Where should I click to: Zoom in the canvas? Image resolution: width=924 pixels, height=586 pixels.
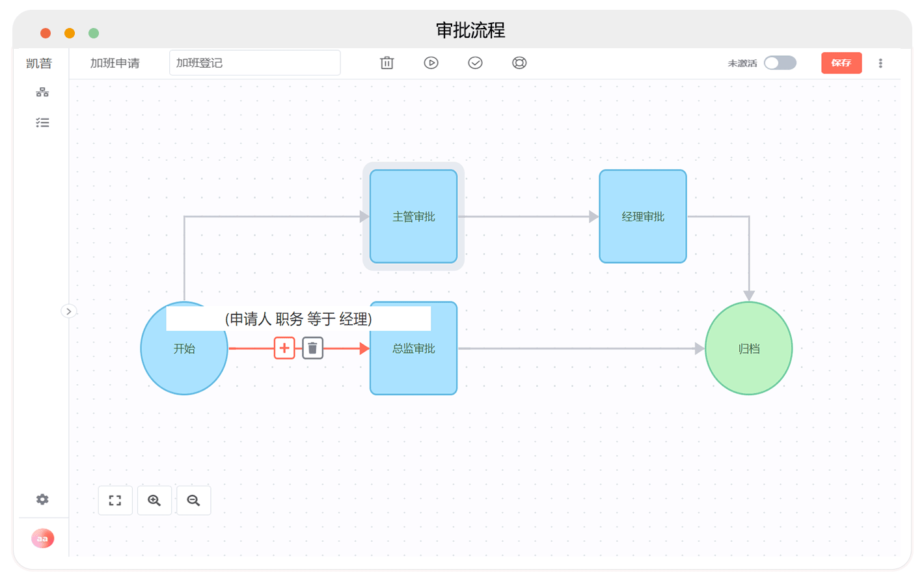[154, 500]
